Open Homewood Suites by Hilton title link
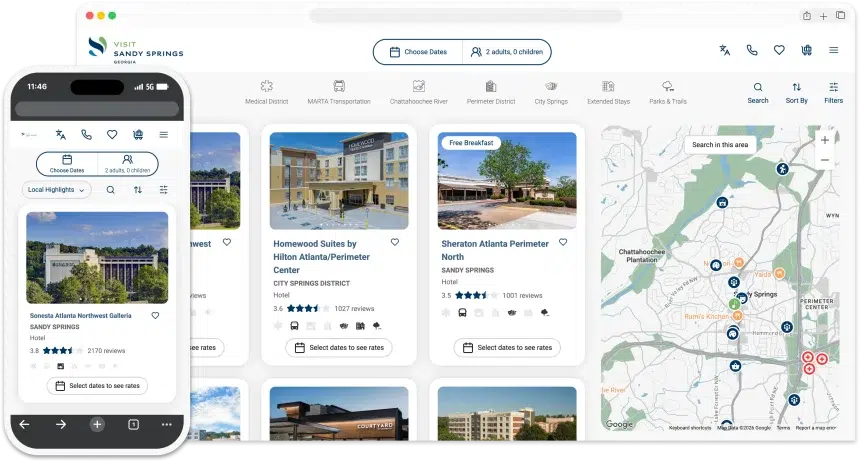This screenshot has height=462, width=860. (x=321, y=257)
